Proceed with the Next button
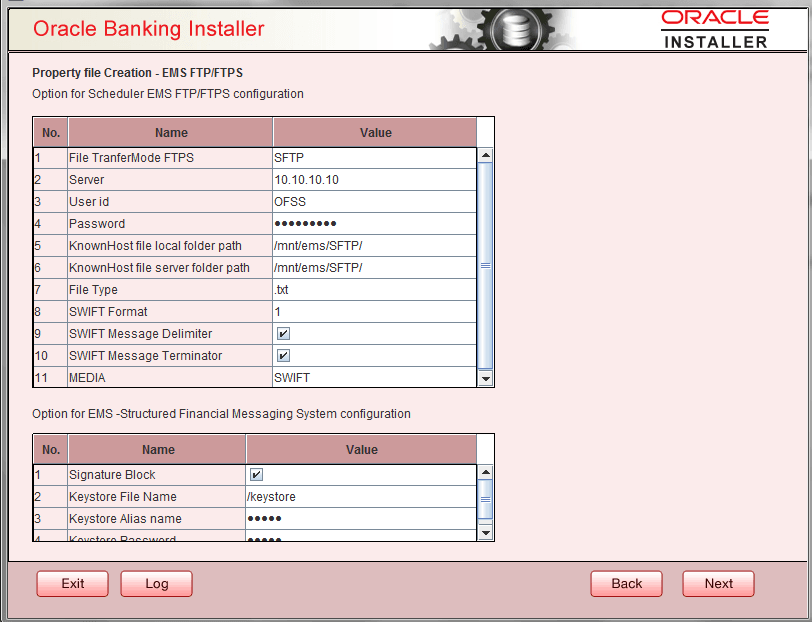Viewport: 812px width, 622px height. click(x=718, y=584)
